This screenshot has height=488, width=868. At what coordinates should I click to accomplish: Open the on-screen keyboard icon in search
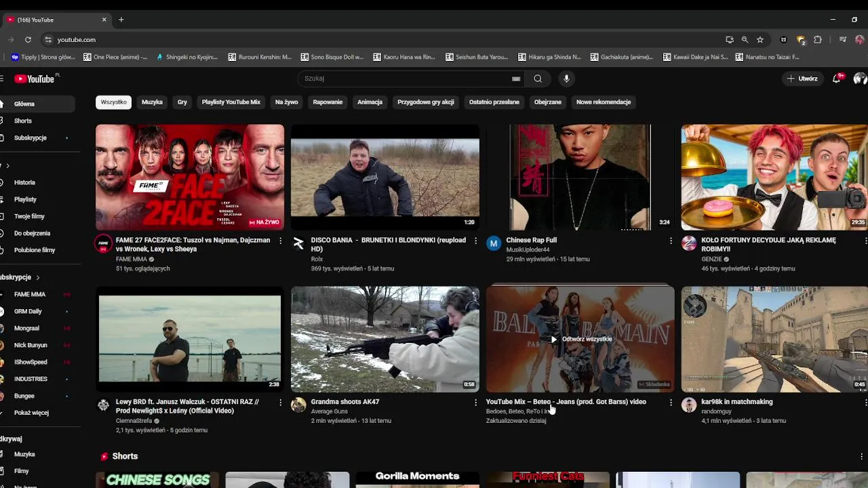516,79
